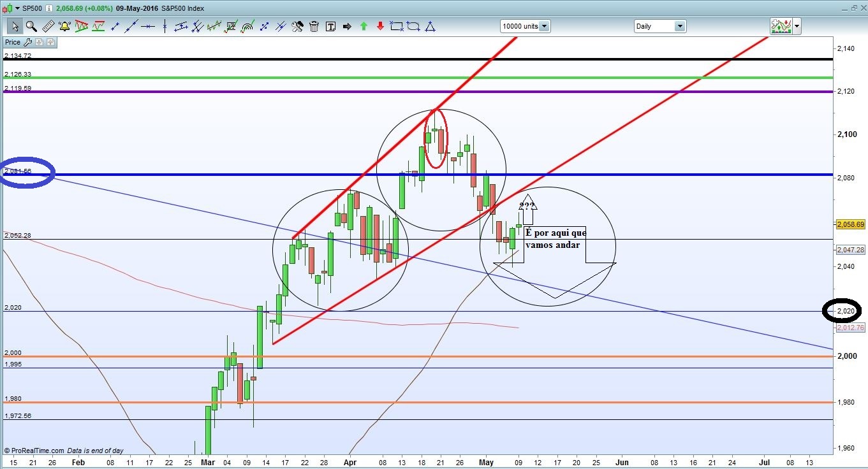Screen dimensions: 868x469
Task: Insert a green up arrow
Action: pos(364,26)
